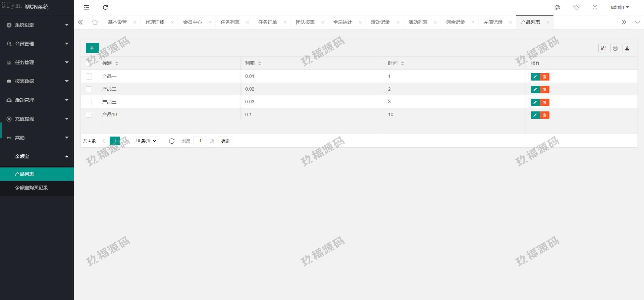Refresh the page using top toolbar icon
This screenshot has width=644, height=300.
[x=105, y=7]
